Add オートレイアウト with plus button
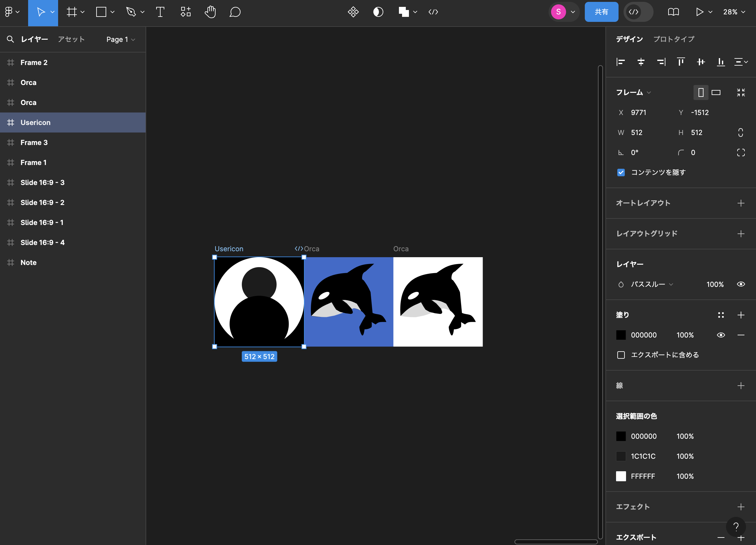This screenshot has width=756, height=545. (741, 203)
